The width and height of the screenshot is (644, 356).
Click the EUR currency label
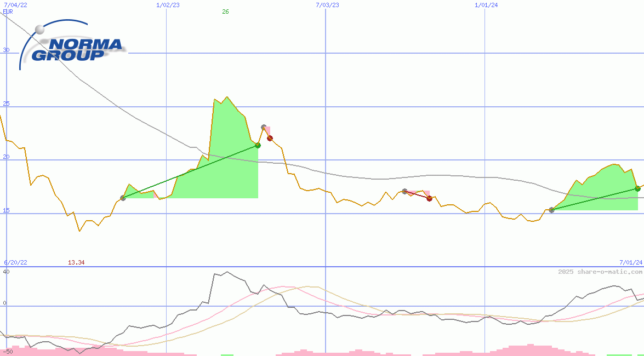tap(8, 12)
